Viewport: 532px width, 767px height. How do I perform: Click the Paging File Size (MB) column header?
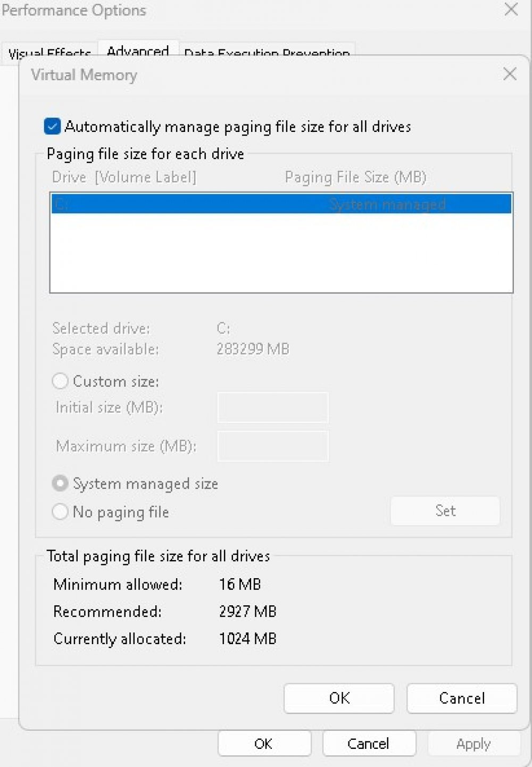click(355, 177)
